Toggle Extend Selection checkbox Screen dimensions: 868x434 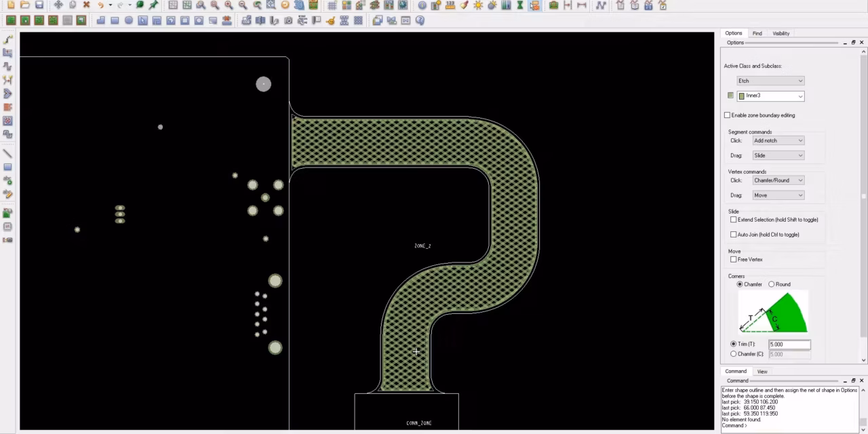point(733,220)
